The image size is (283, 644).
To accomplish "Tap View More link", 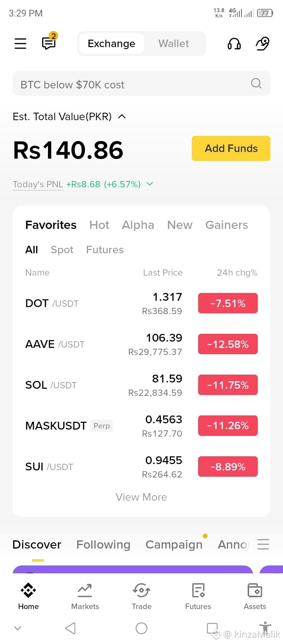I will point(141,497).
